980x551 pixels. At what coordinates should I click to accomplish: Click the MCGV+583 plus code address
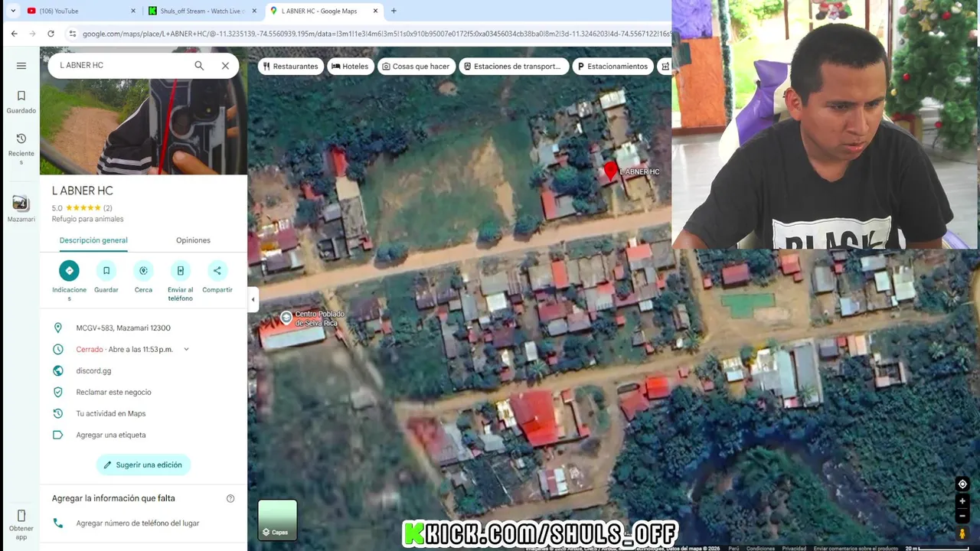[123, 328]
